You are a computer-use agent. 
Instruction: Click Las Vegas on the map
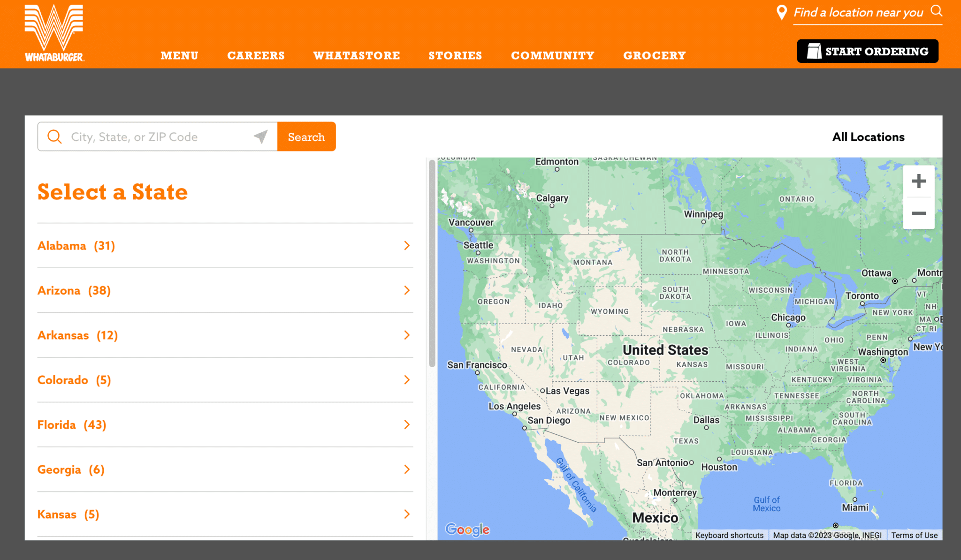pyautogui.click(x=567, y=391)
